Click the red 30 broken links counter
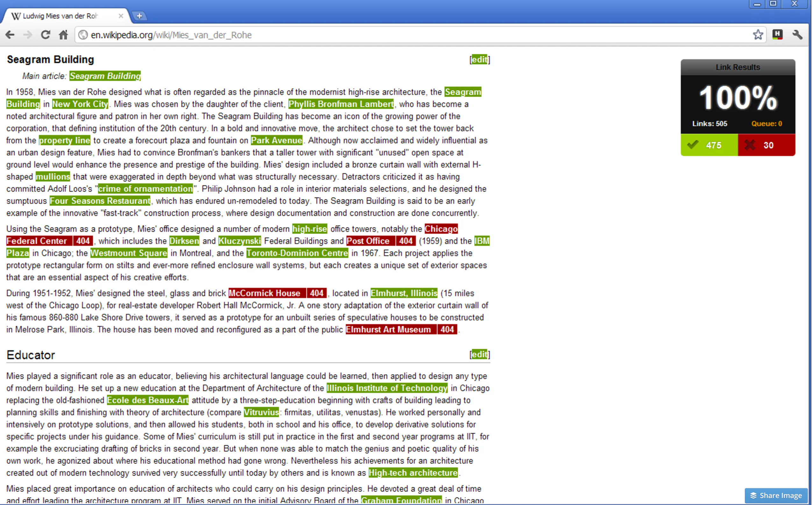 767,145
